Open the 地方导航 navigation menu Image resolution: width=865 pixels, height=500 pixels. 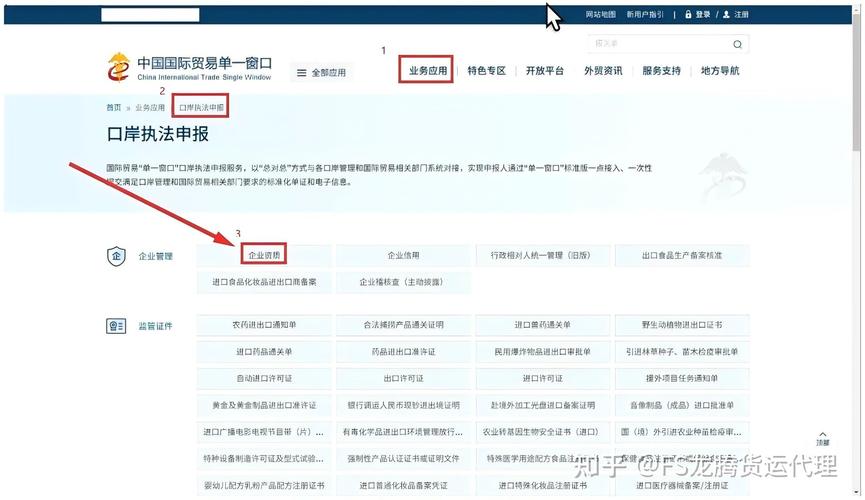pyautogui.click(x=720, y=71)
